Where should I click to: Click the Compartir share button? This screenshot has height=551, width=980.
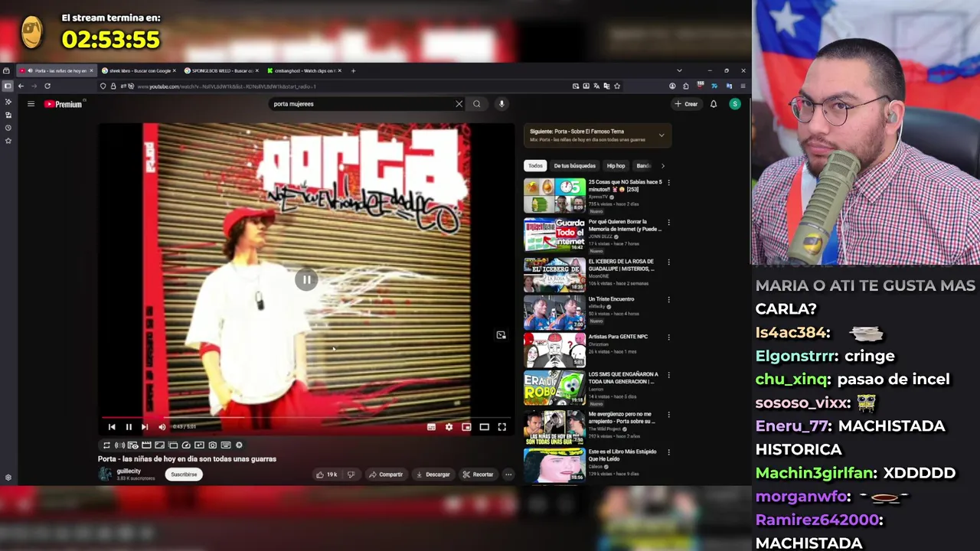(x=386, y=474)
